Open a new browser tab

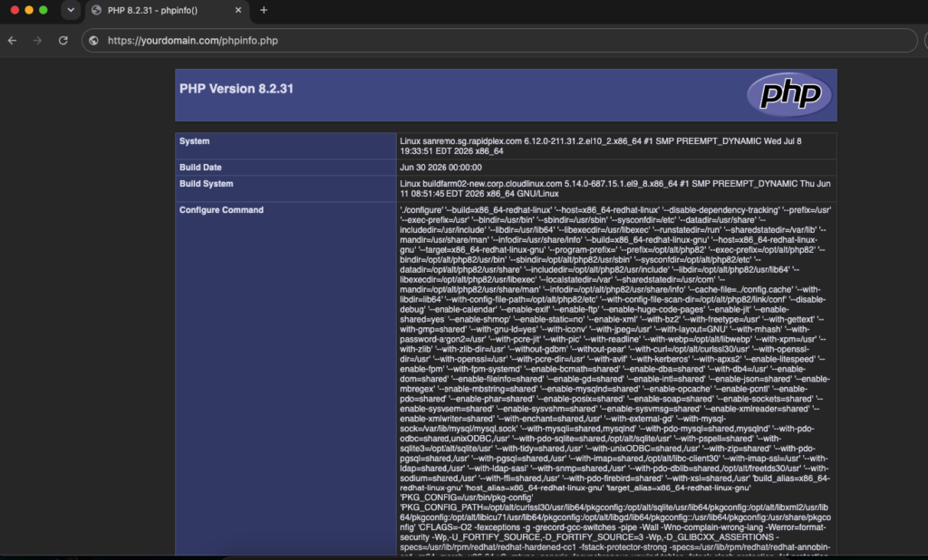coord(264,10)
